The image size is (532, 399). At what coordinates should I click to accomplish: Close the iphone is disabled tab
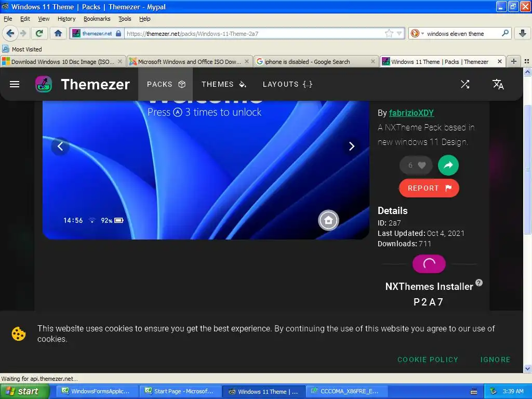tap(373, 61)
